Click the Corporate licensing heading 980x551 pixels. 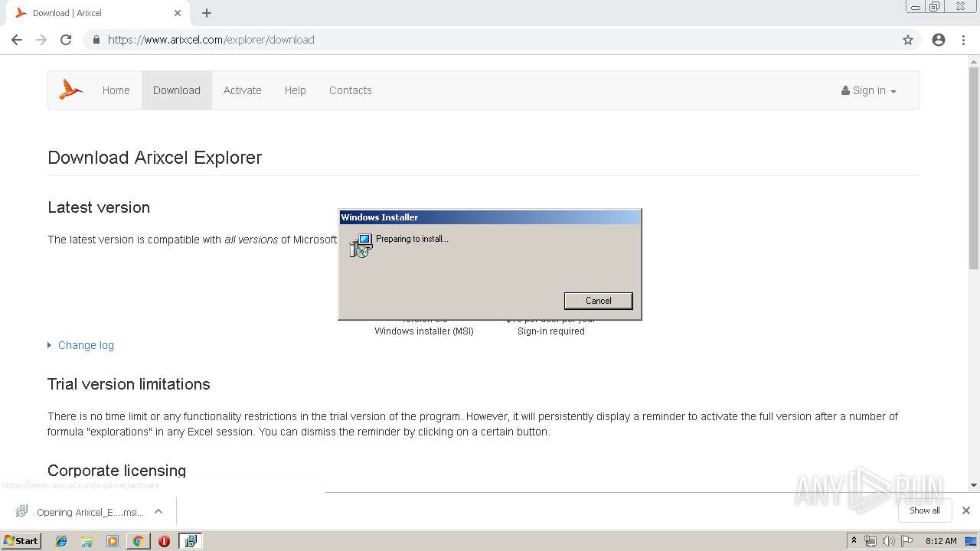(x=117, y=471)
